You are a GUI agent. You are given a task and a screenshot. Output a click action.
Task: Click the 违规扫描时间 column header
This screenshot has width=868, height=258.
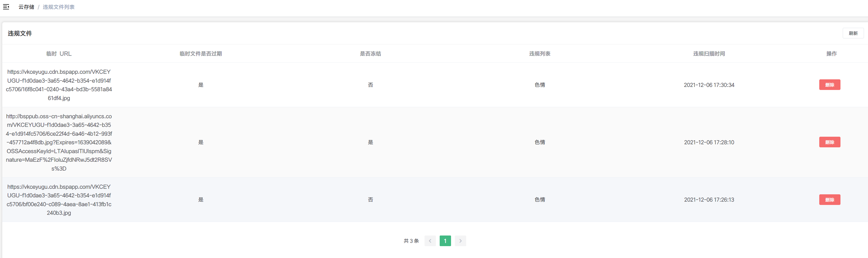[709, 54]
